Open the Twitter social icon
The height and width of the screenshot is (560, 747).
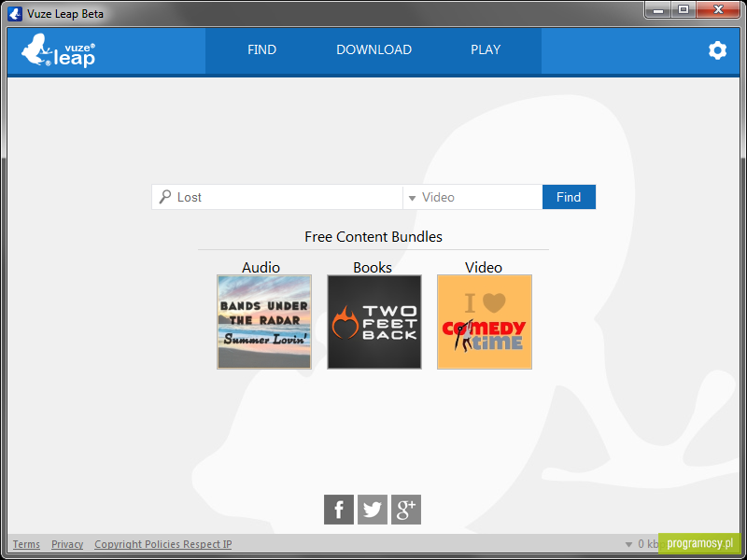click(373, 510)
